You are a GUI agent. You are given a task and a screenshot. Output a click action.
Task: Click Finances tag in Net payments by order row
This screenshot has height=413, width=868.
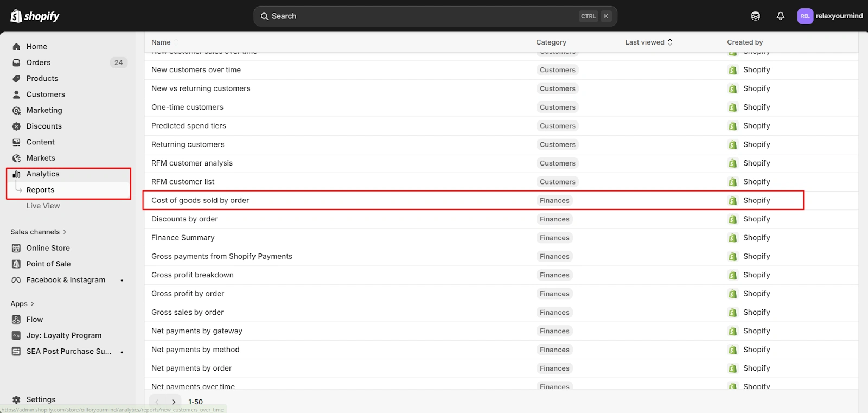554,368
